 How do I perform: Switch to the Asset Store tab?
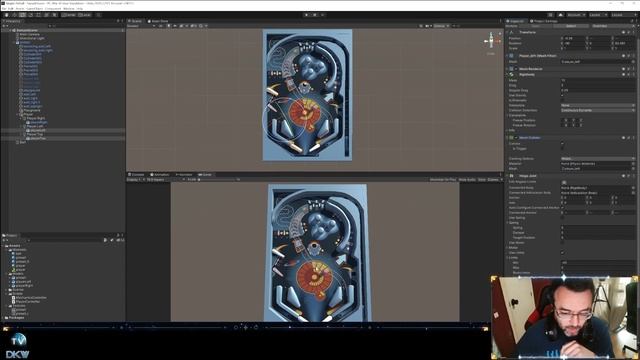point(158,21)
